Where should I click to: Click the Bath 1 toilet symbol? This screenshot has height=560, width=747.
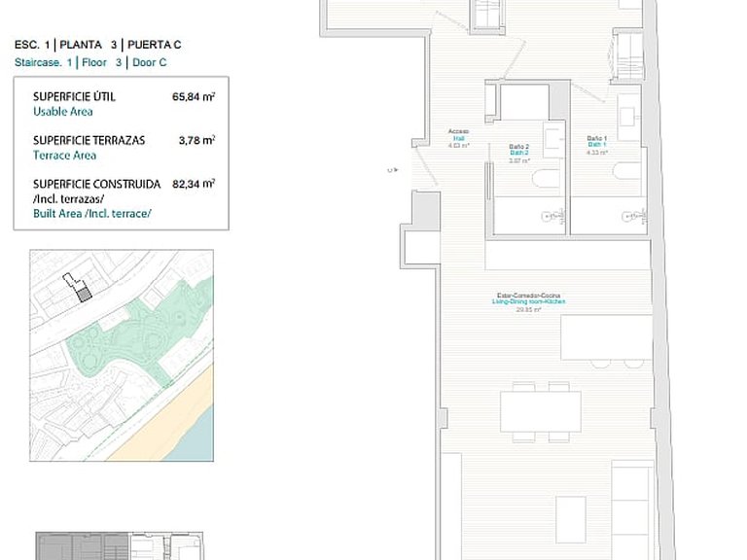[x=628, y=171]
